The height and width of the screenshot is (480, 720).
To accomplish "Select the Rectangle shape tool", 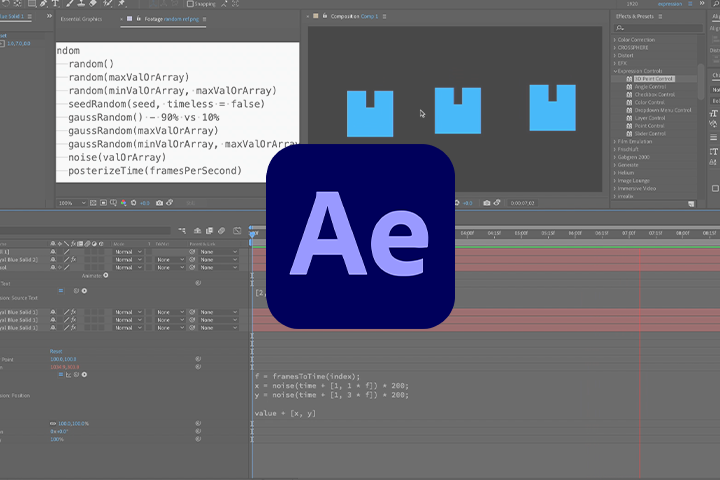I will click(x=32, y=3).
